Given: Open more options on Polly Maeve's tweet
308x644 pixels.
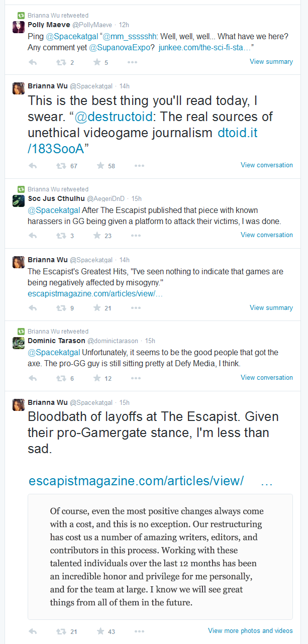Looking at the screenshot, I should click(x=133, y=62).
